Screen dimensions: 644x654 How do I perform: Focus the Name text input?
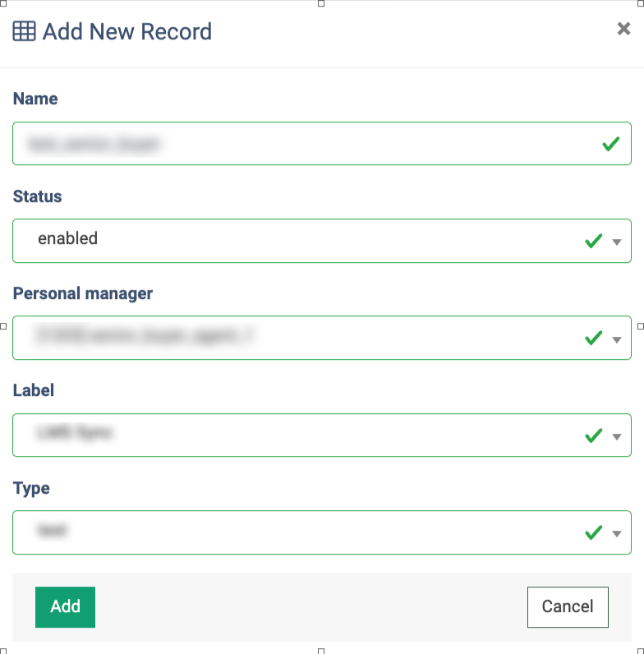304,145
